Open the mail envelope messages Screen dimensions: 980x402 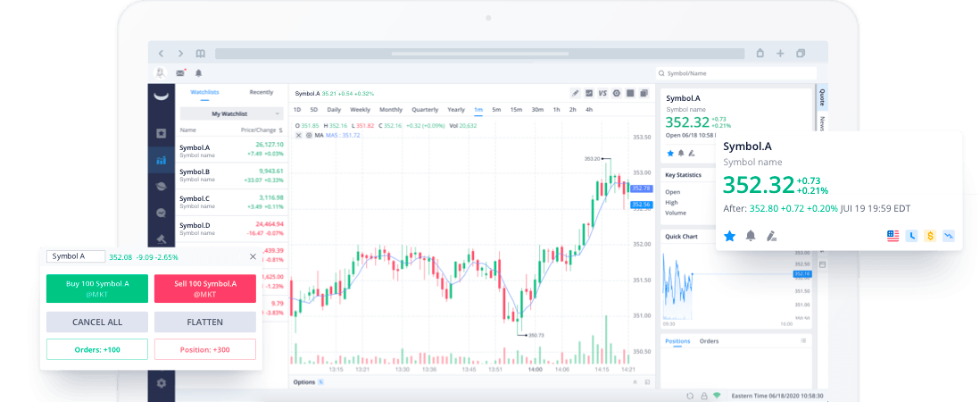[x=180, y=73]
